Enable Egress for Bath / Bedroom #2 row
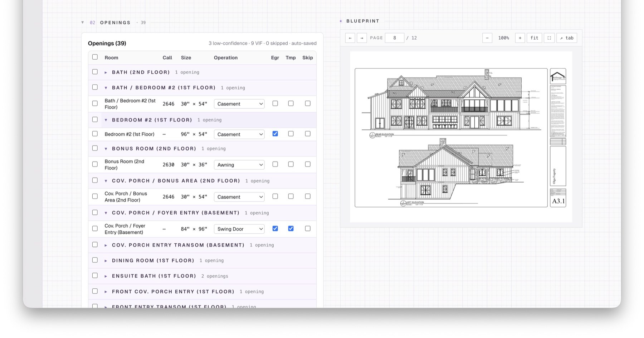 click(275, 103)
